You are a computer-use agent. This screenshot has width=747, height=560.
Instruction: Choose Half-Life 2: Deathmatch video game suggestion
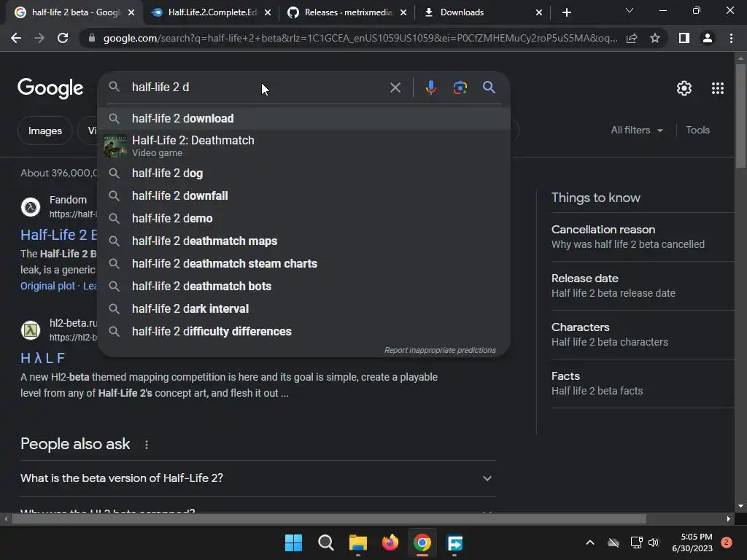[x=304, y=146]
